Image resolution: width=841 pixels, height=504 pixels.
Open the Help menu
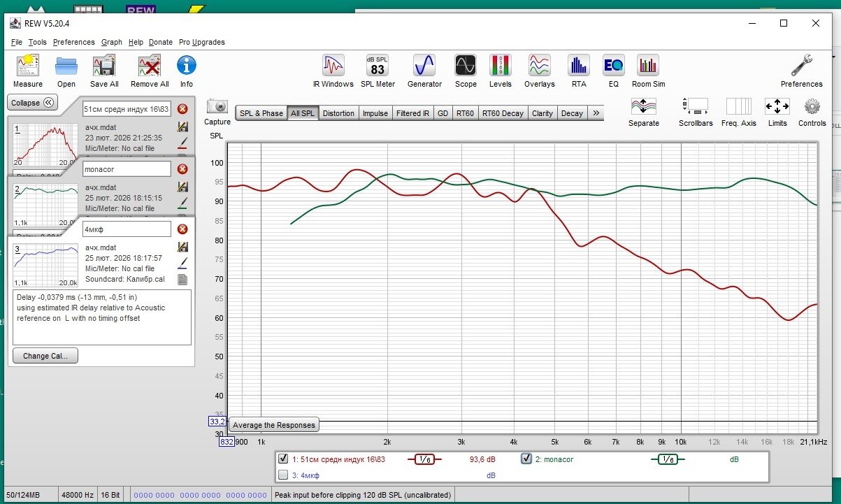coord(136,42)
